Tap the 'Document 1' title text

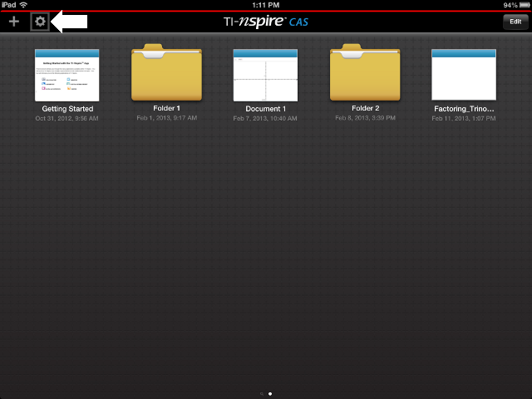[265, 109]
